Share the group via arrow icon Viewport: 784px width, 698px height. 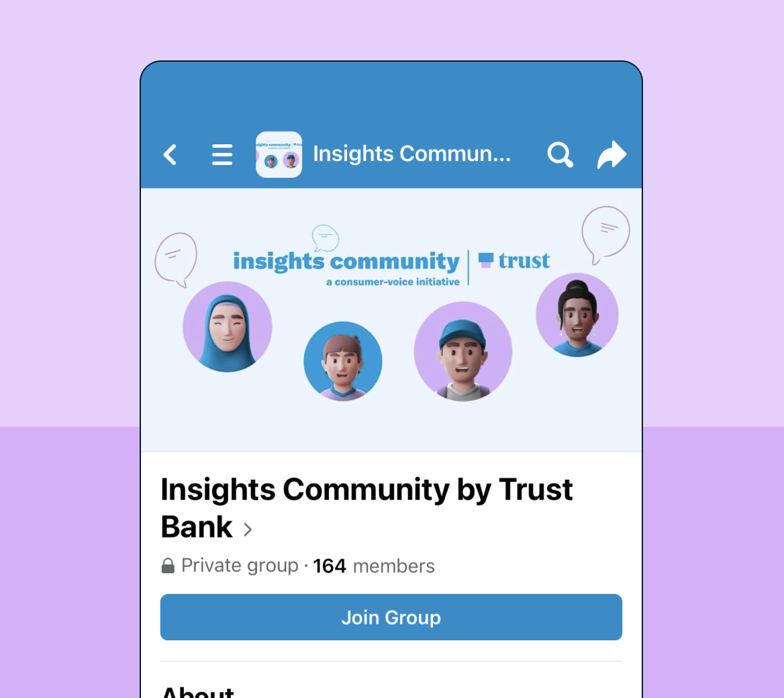pos(612,154)
